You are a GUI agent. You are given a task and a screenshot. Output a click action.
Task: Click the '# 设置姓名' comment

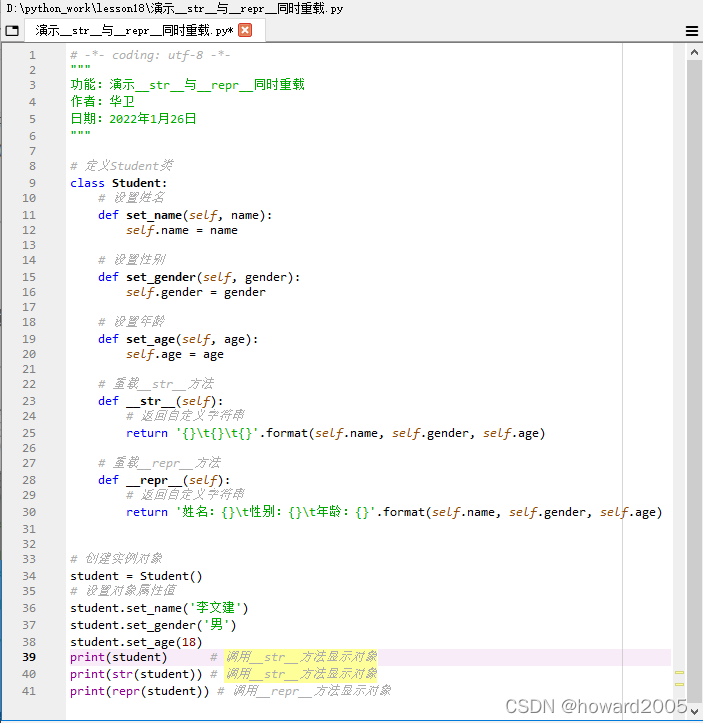[x=131, y=198]
